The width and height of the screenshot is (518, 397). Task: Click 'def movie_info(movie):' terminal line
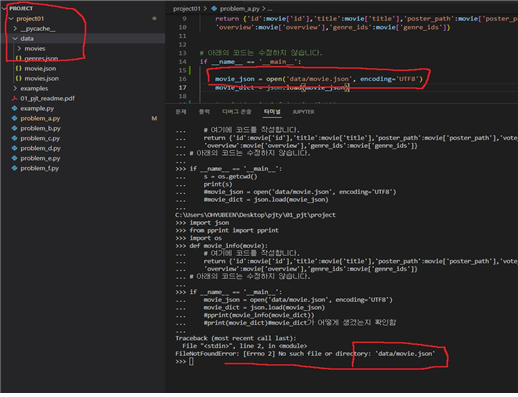pyautogui.click(x=229, y=246)
